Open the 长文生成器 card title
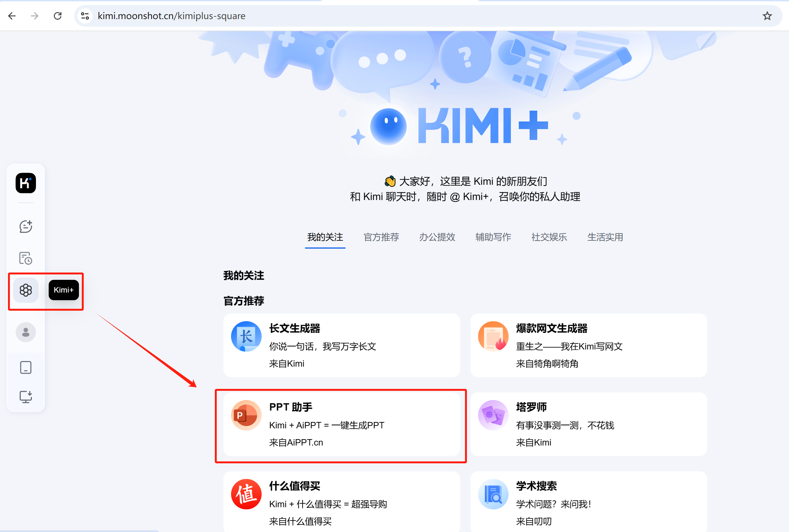The image size is (789, 532). point(295,328)
